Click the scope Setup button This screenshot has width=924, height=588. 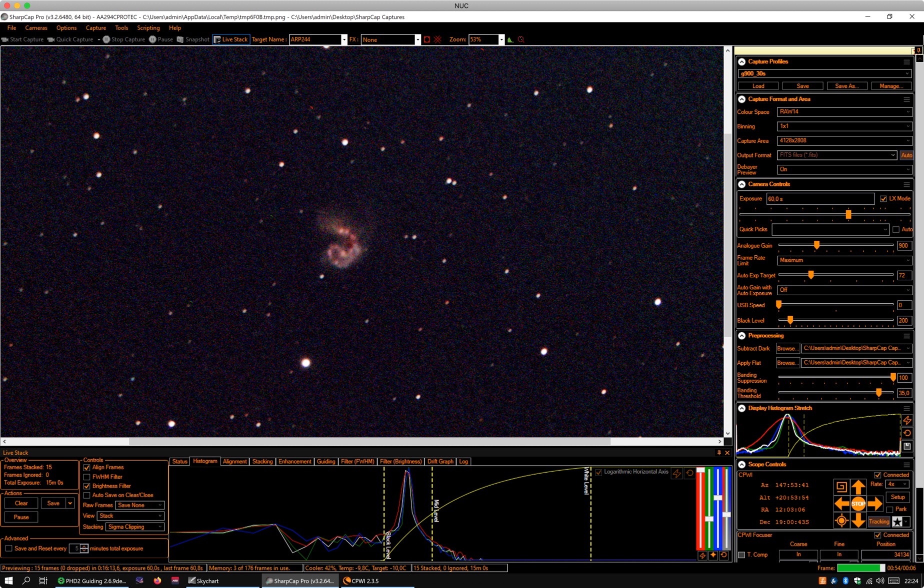897,497
